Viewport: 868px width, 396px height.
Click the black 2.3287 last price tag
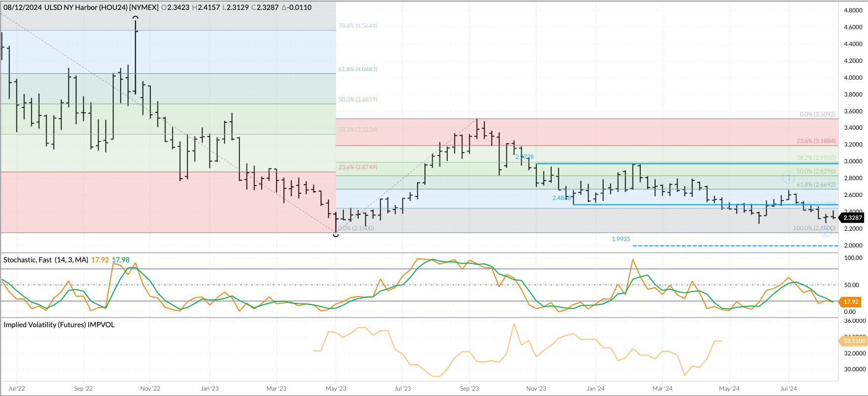click(853, 218)
